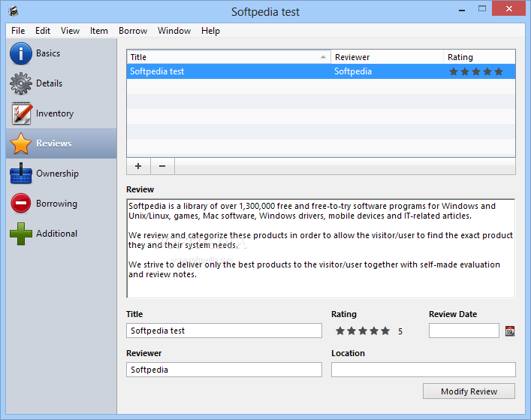Open the Review Date calendar picker icon

(x=510, y=331)
